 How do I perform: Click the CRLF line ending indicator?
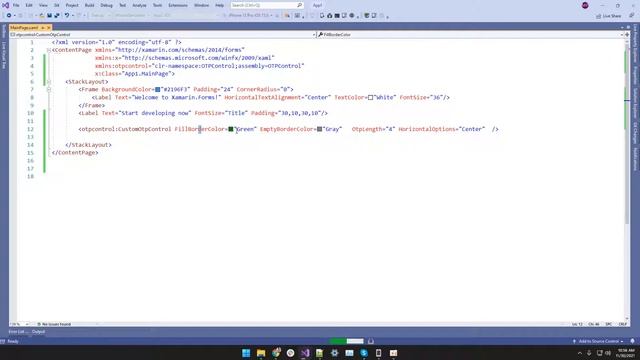[x=622, y=324]
